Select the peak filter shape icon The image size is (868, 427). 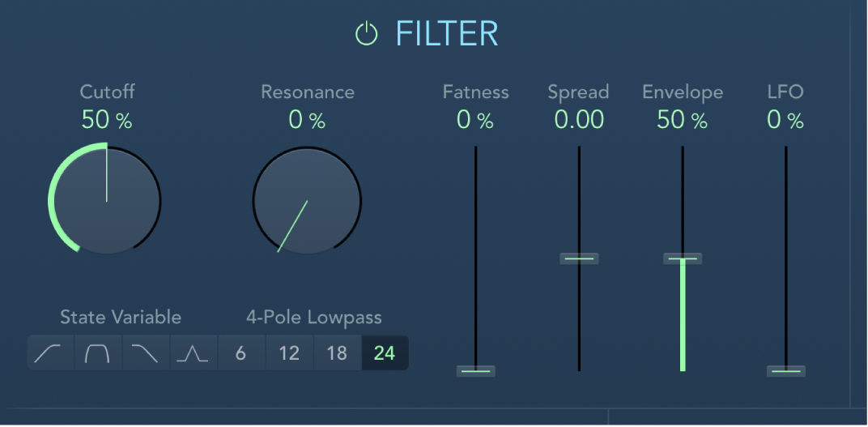click(x=193, y=353)
